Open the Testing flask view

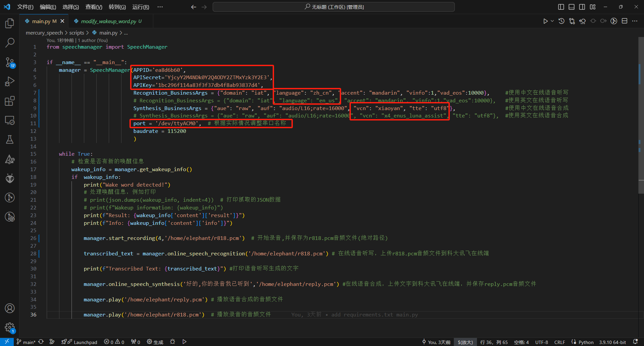tap(10, 140)
